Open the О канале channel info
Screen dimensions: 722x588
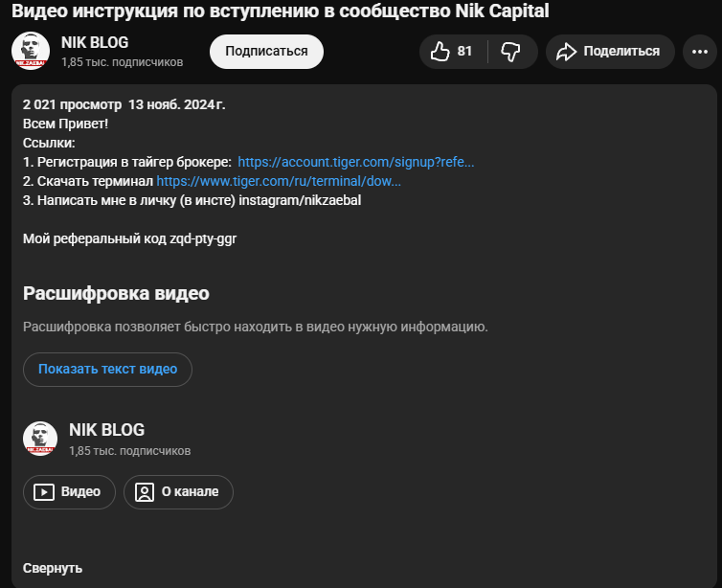[178, 492]
